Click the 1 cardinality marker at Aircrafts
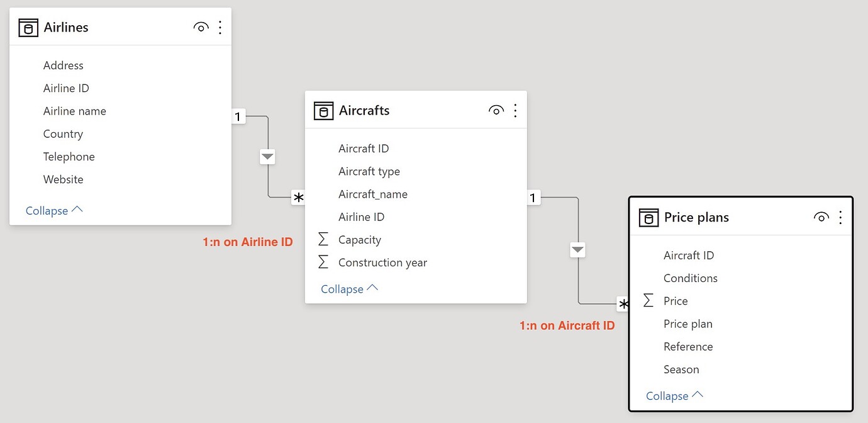This screenshot has height=423, width=868. (533, 198)
